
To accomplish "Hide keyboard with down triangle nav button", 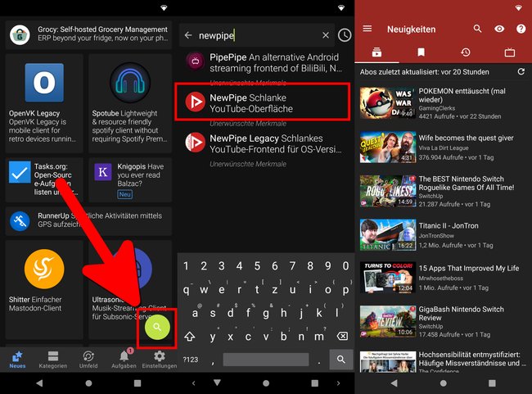I will [217, 383].
